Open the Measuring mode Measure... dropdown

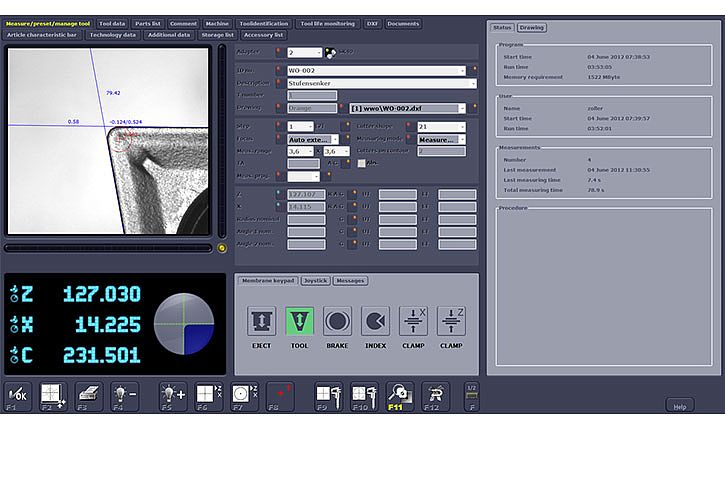[x=442, y=139]
